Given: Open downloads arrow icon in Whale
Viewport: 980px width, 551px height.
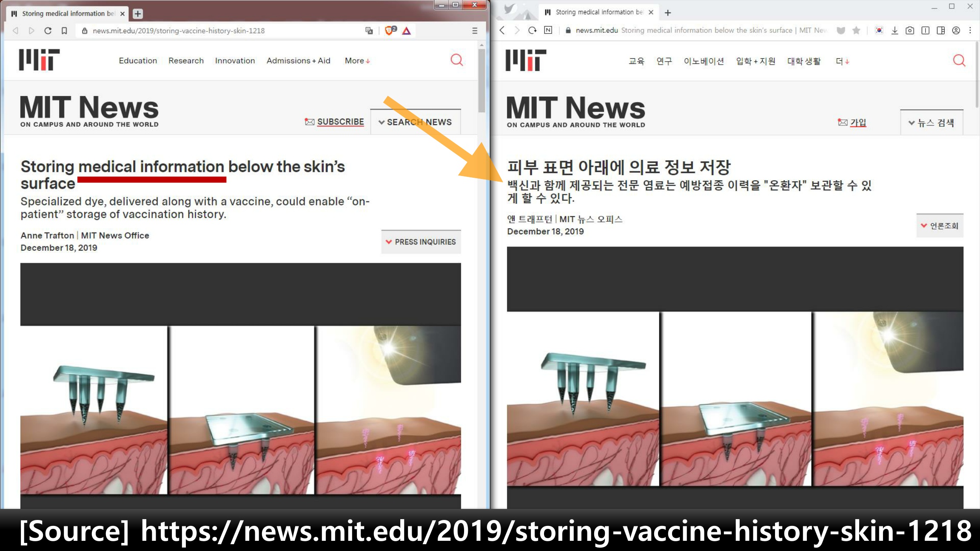Looking at the screenshot, I should click(895, 30).
